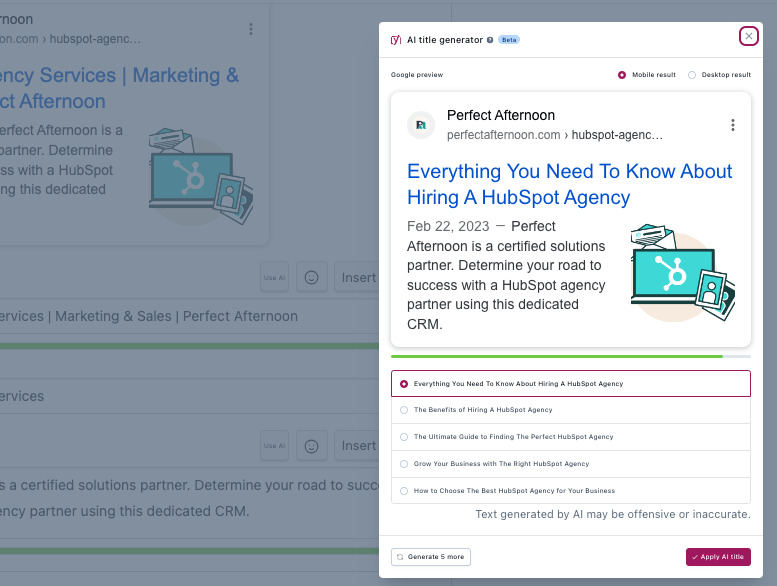Click the emoji picker icon in top row
Image resolution: width=777 pixels, height=586 pixels.
click(312, 277)
